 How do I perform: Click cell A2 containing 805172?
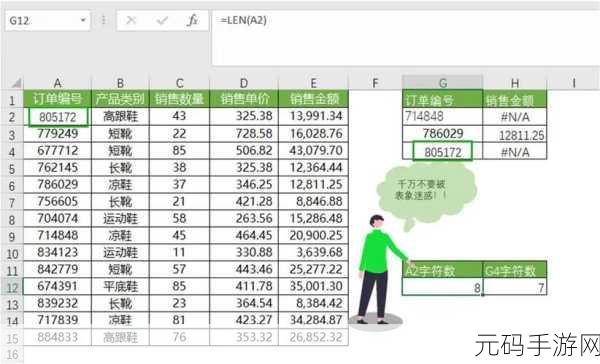(x=58, y=116)
